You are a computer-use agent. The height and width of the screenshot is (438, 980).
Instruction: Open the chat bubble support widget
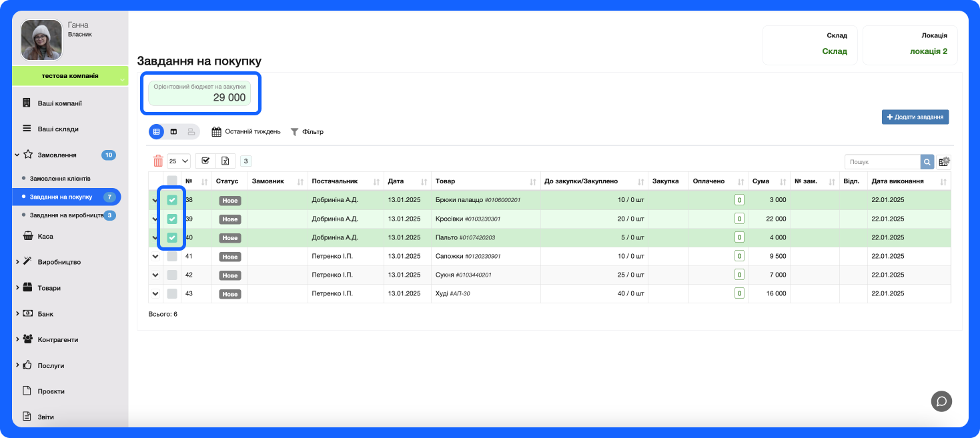pos(941,401)
